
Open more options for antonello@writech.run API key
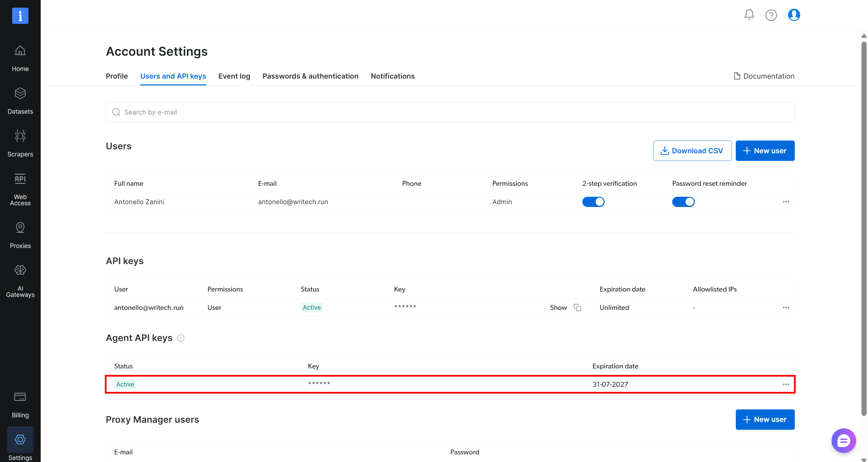click(786, 308)
